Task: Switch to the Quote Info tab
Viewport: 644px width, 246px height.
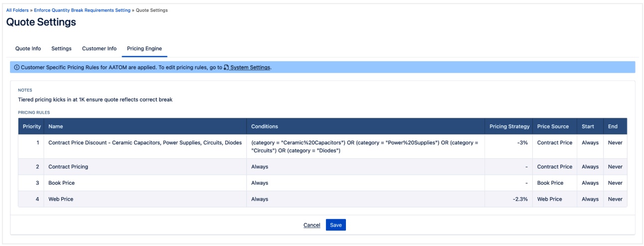Action: (x=28, y=48)
